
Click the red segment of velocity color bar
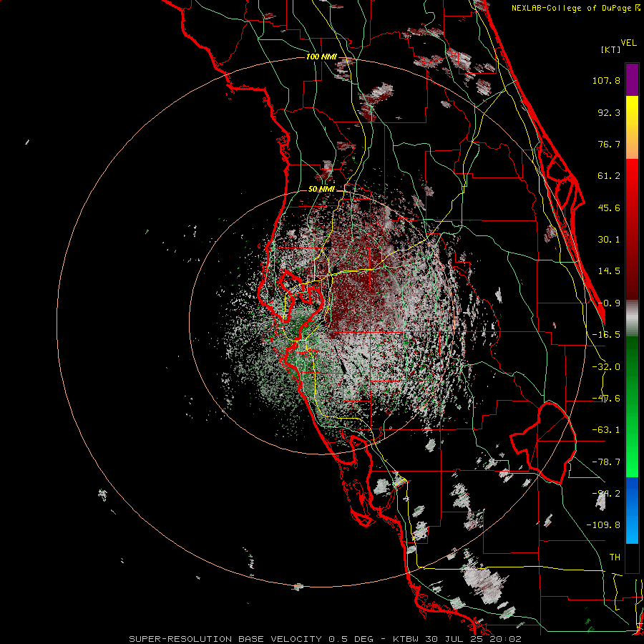coord(632,229)
